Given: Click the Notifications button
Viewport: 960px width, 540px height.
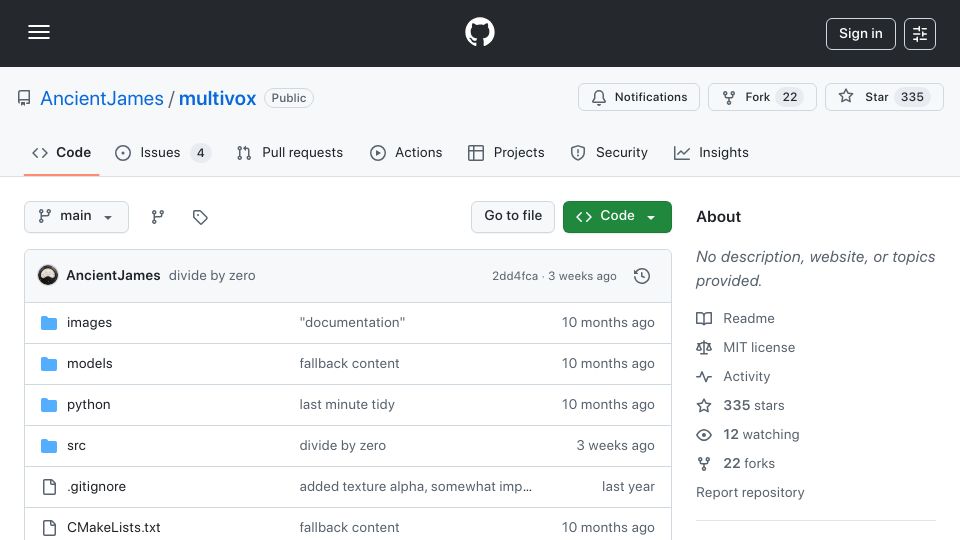Looking at the screenshot, I should click(x=639, y=97).
